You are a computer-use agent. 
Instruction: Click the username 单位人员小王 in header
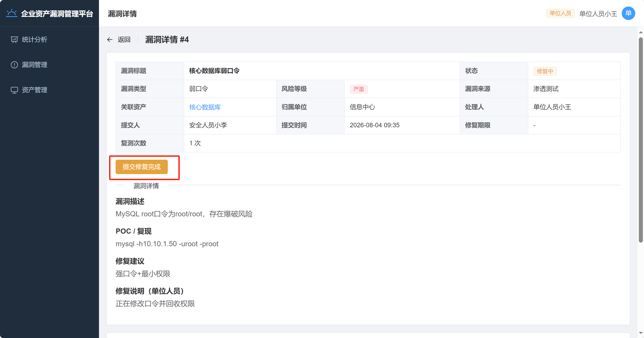coord(598,14)
